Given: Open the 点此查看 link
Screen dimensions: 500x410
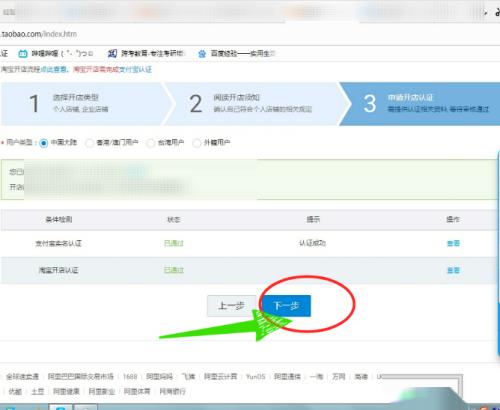Looking at the screenshot, I should click(x=53, y=69).
